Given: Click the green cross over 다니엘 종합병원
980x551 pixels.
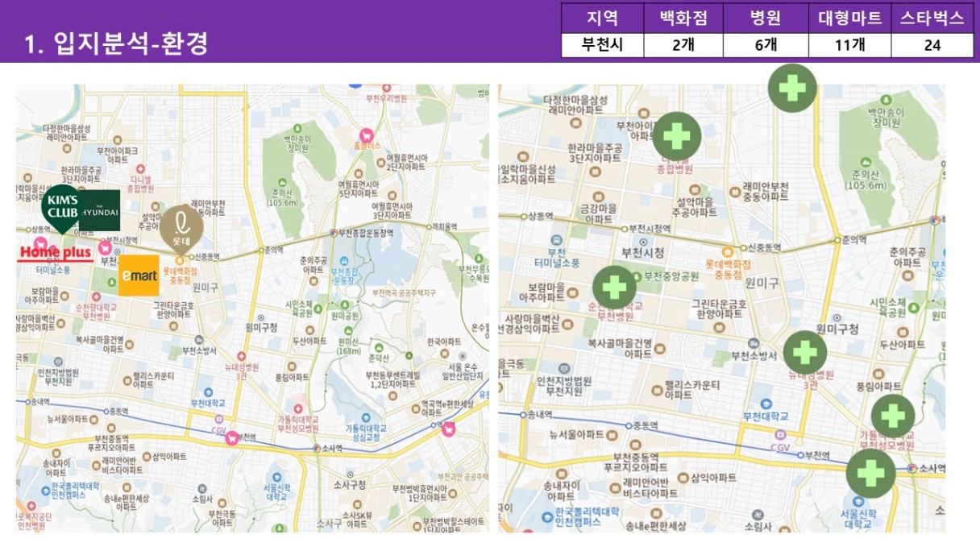Looking at the screenshot, I should click(x=676, y=137).
